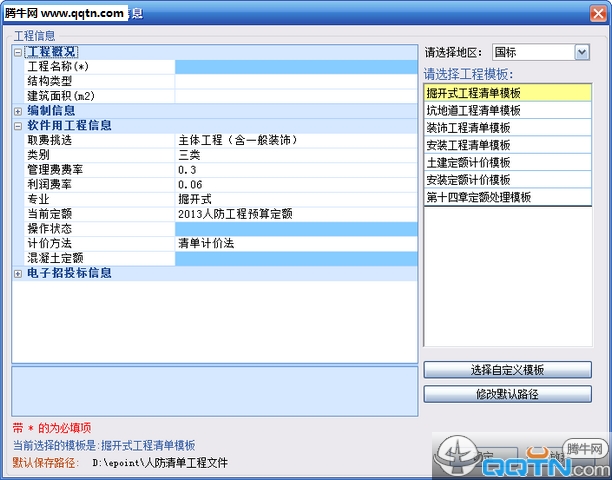Click the 建筑面积(m2) value field
612x480 pixels.
point(296,96)
